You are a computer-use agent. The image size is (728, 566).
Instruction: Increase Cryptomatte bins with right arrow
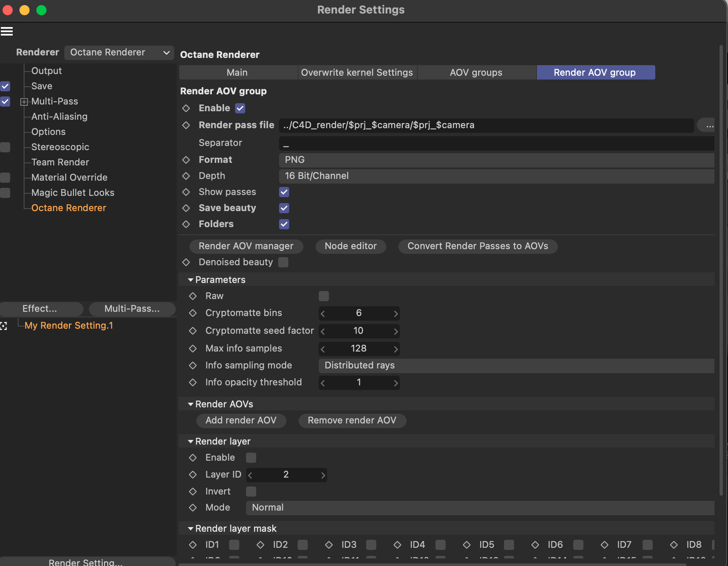point(396,313)
